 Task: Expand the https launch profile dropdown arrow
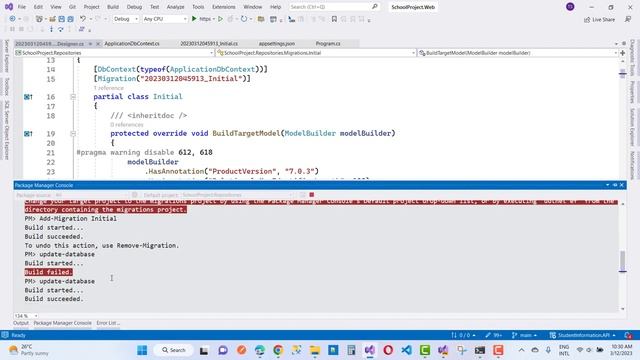(x=213, y=19)
